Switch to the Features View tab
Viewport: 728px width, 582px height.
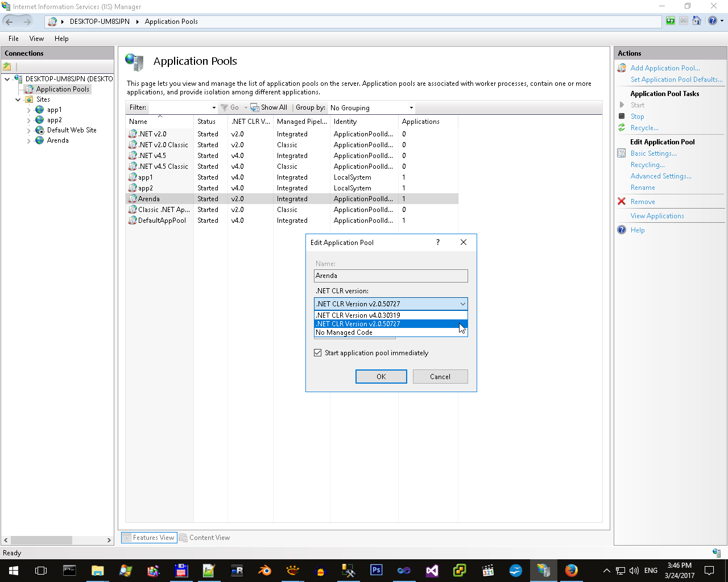149,538
